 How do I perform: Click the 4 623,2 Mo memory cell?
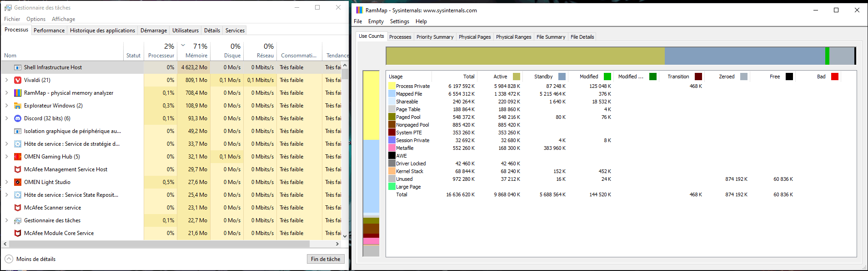click(194, 67)
